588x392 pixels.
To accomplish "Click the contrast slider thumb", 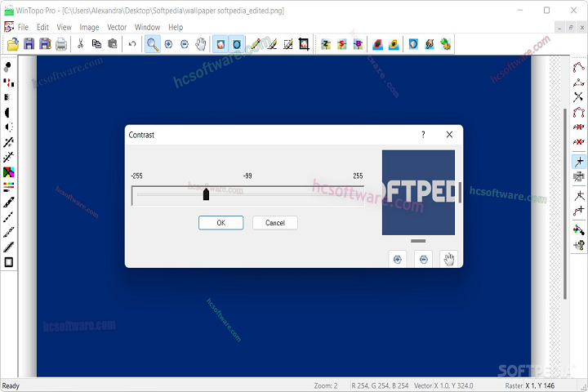I will click(206, 194).
